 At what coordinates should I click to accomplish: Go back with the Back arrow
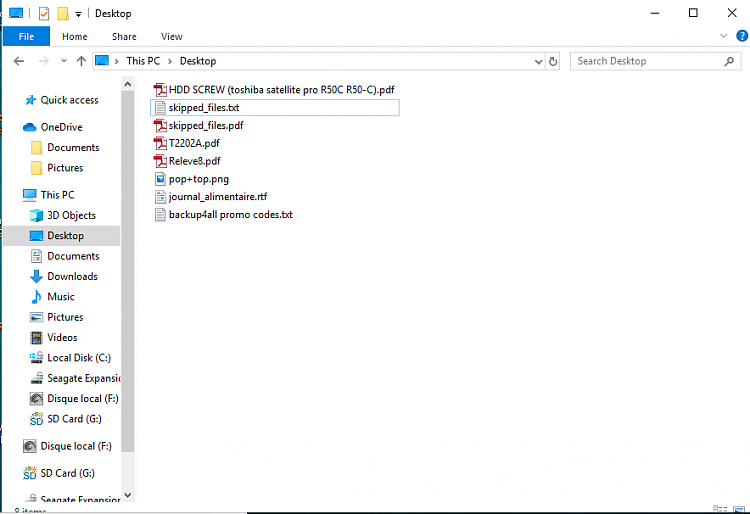(19, 61)
